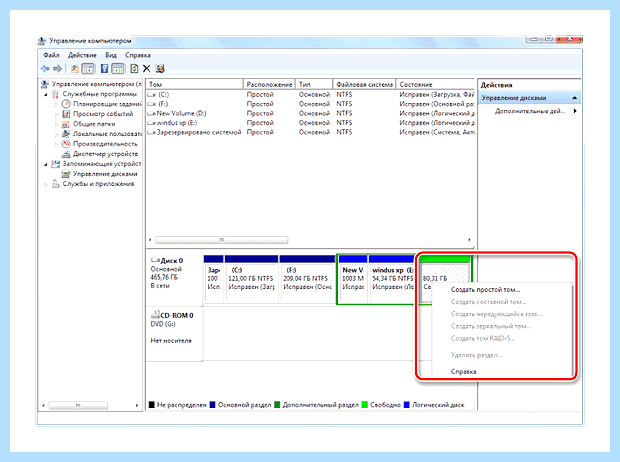620x462 pixels.
Task: Choose Создать простой том... from context menu
Action: tap(485, 290)
